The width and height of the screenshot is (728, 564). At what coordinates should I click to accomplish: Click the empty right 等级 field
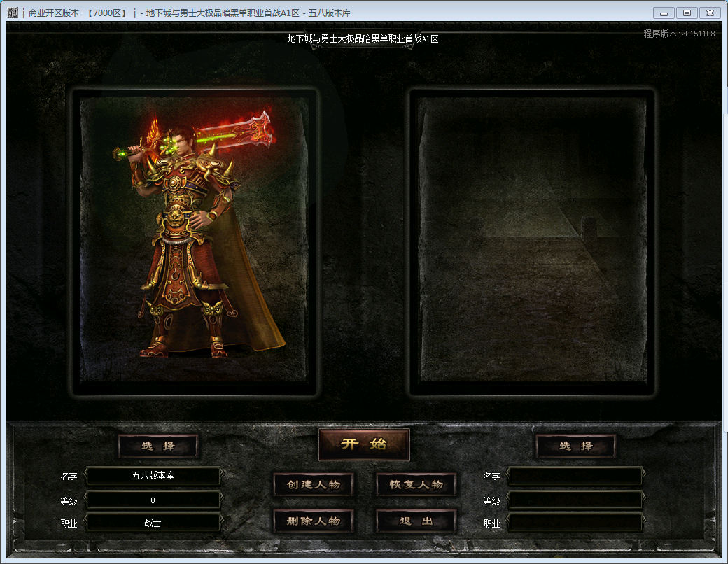(575, 500)
